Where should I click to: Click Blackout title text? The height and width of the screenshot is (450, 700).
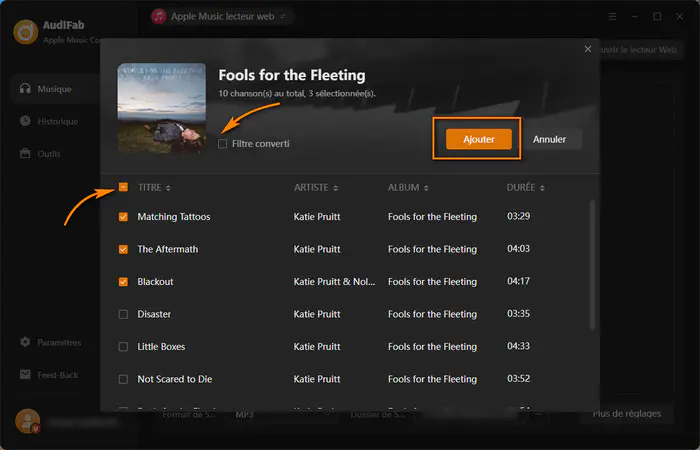click(155, 282)
